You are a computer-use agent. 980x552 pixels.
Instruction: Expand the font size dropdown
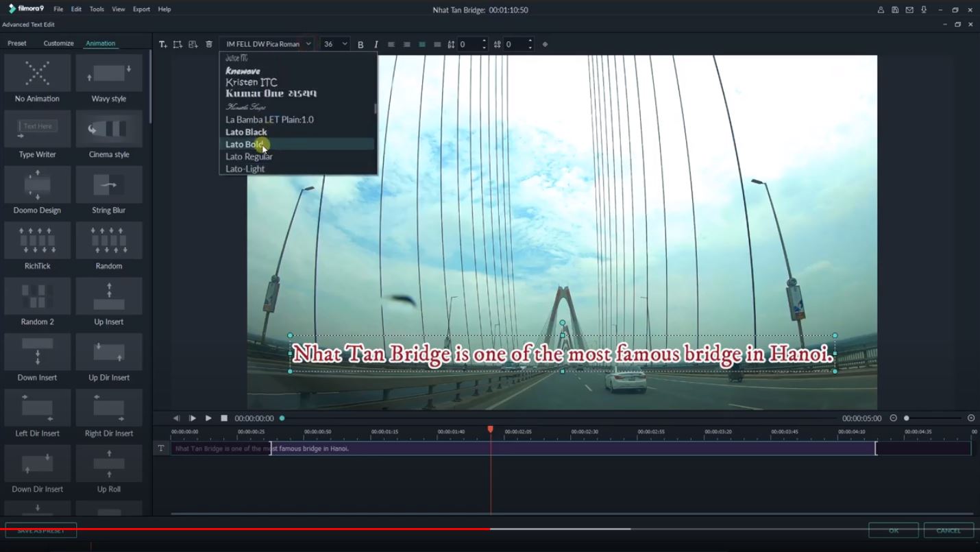344,43
